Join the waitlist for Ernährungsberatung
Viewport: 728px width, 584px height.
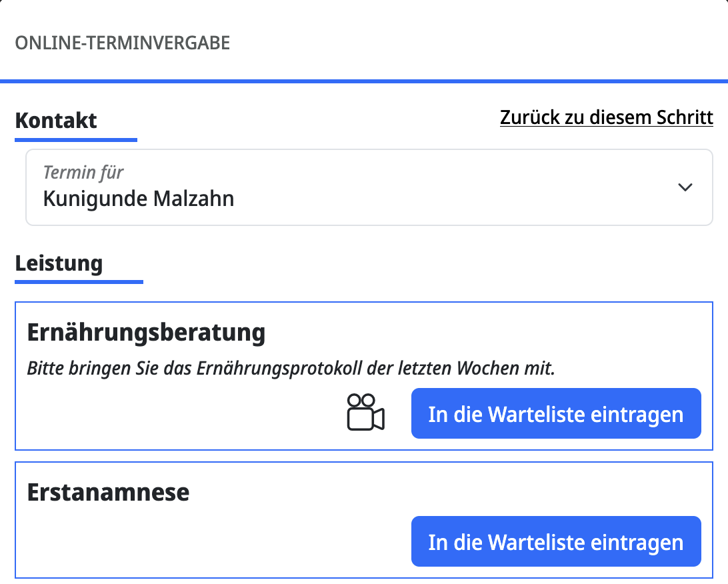click(x=555, y=414)
